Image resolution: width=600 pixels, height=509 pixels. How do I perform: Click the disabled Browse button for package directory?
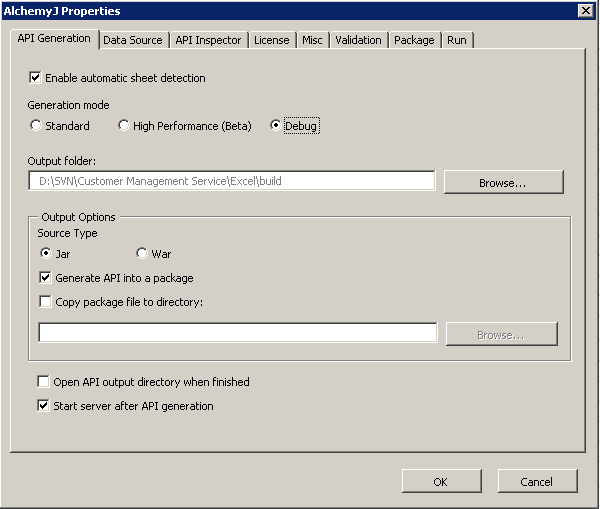click(502, 334)
